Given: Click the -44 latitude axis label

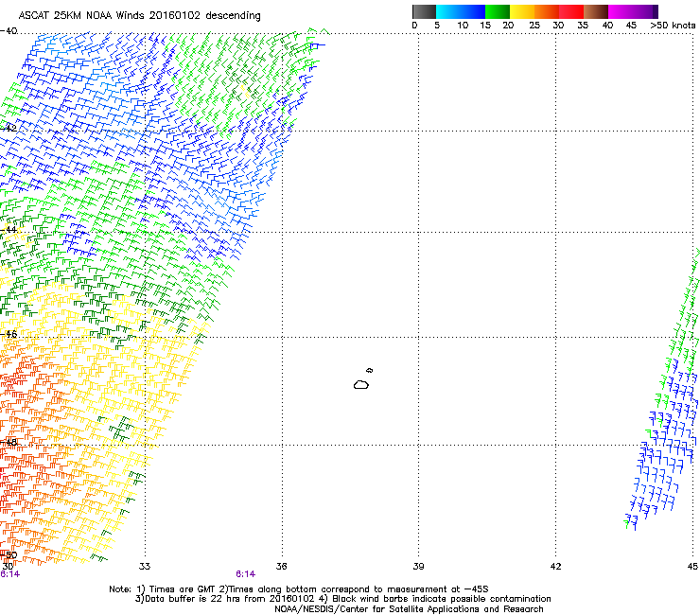Looking at the screenshot, I should pos(9,230).
